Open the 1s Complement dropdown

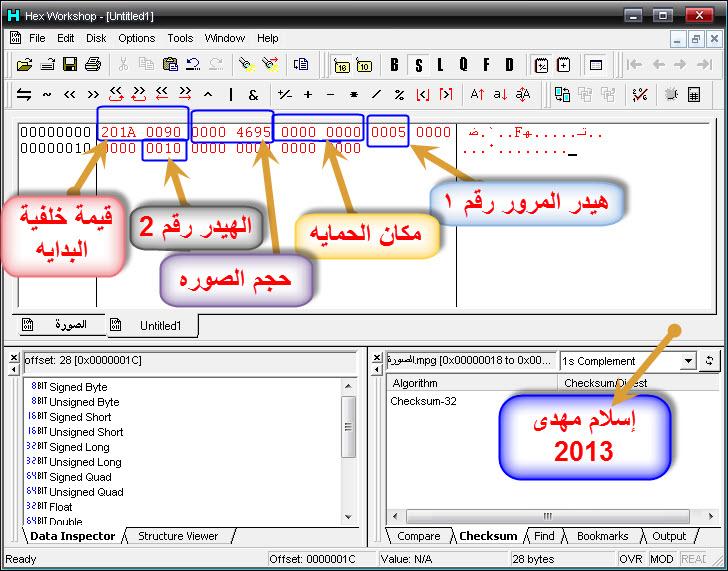pyautogui.click(x=688, y=361)
